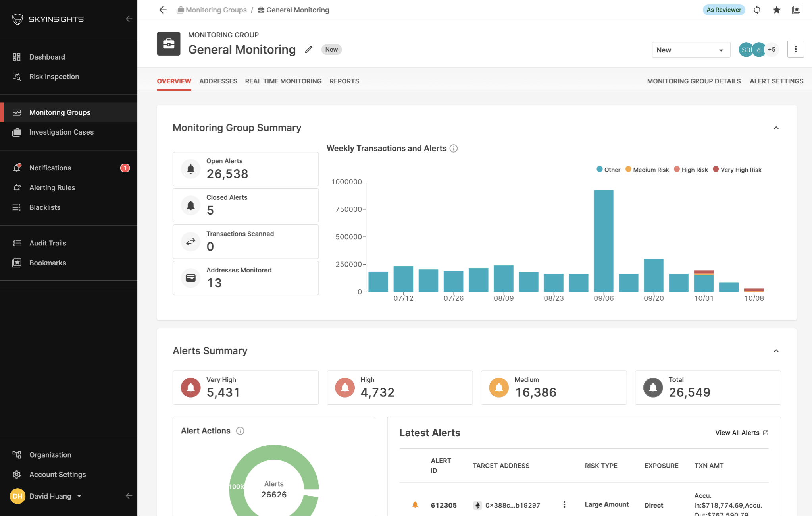Click the Bookmarks sidebar icon
The image size is (812, 516).
point(17,263)
